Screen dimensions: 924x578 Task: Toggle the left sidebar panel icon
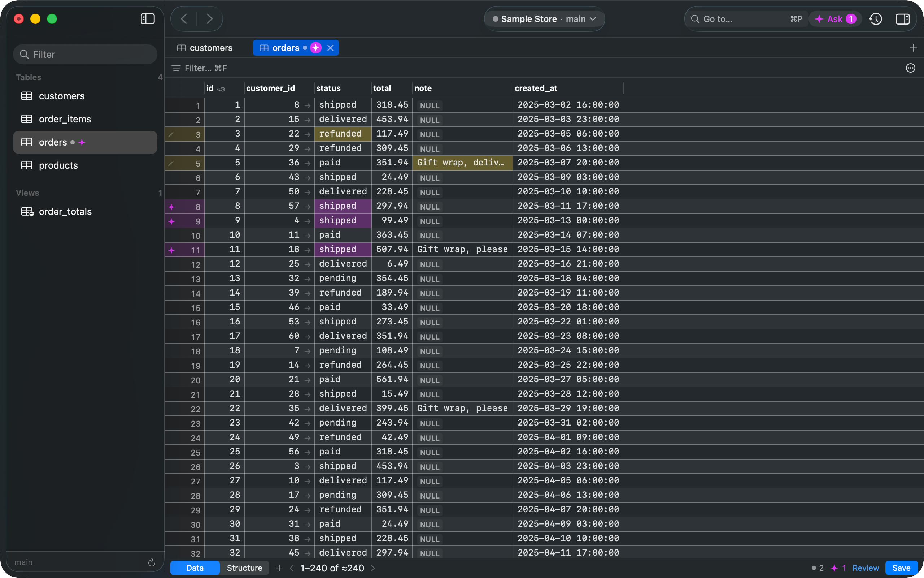click(x=147, y=19)
